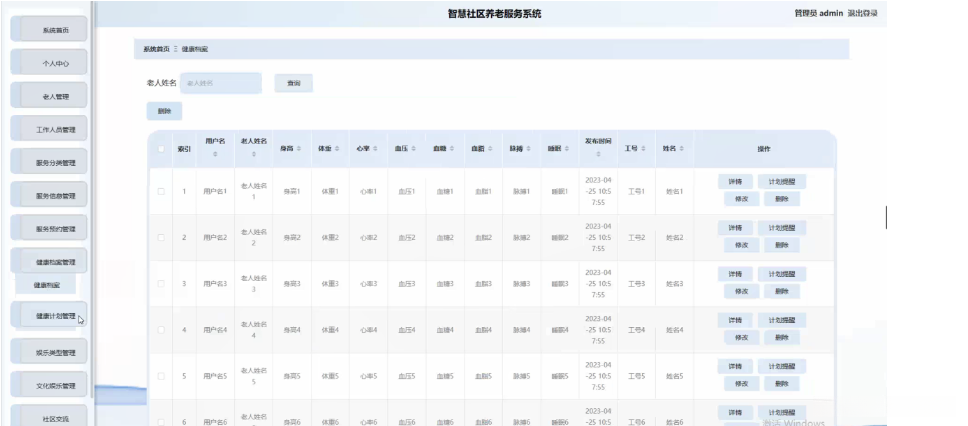
Task: Expand 工作人员管理 sidebar menu
Action: 49,130
